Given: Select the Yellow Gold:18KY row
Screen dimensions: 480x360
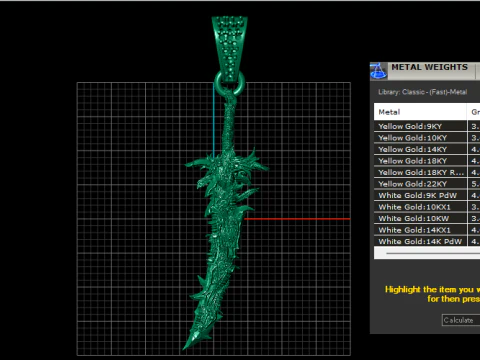Looking at the screenshot, I should tap(427, 161).
